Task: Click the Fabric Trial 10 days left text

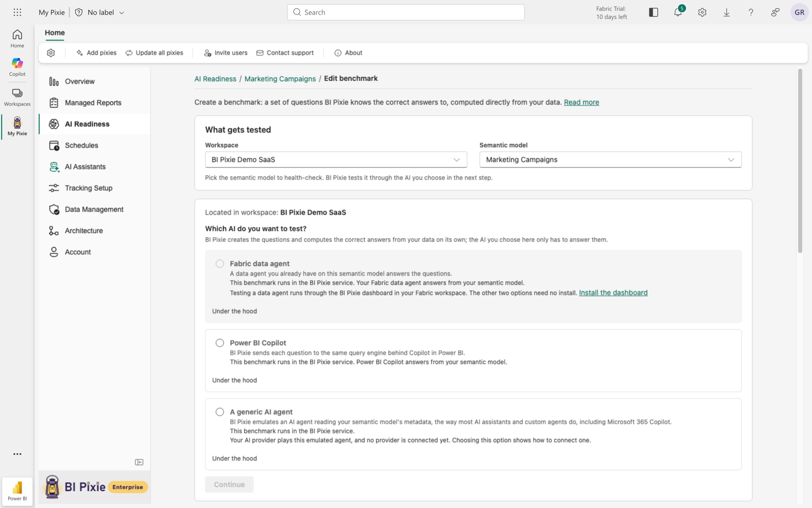Action: tap(612, 13)
